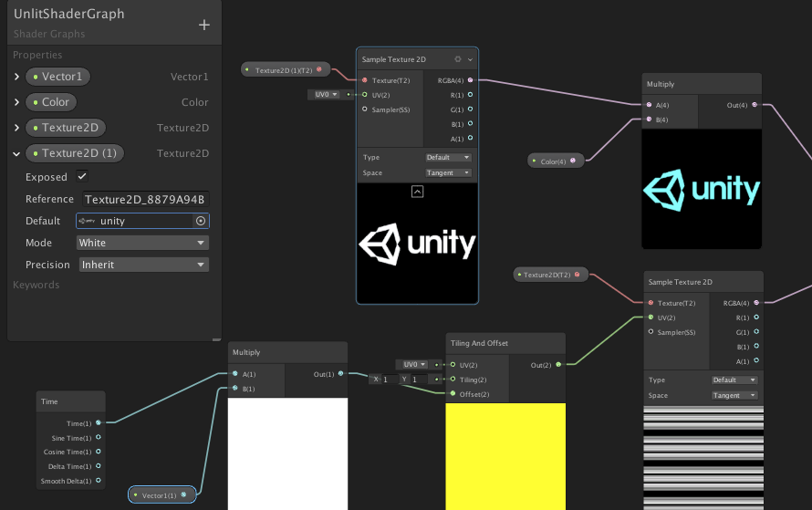Click the Reference field Texture2D_8879A94B

pos(145,199)
